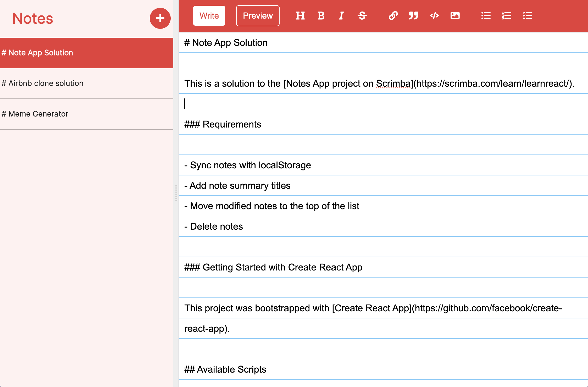Click the Heading formatting icon
Screen dimensions: 588x387
point(300,16)
